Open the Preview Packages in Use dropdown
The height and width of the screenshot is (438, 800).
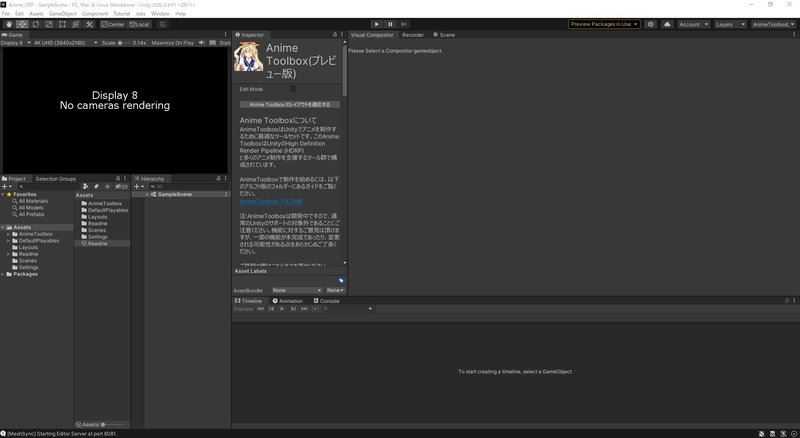pyautogui.click(x=604, y=25)
